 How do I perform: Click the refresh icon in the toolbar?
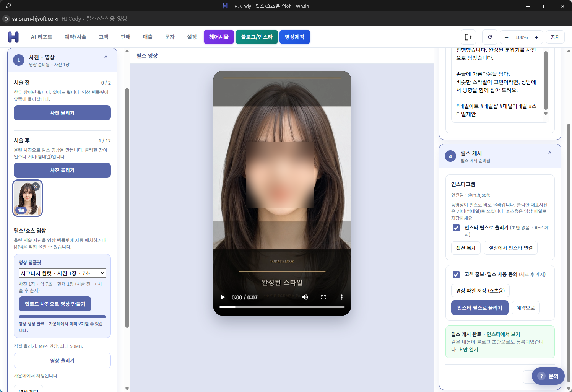490,37
